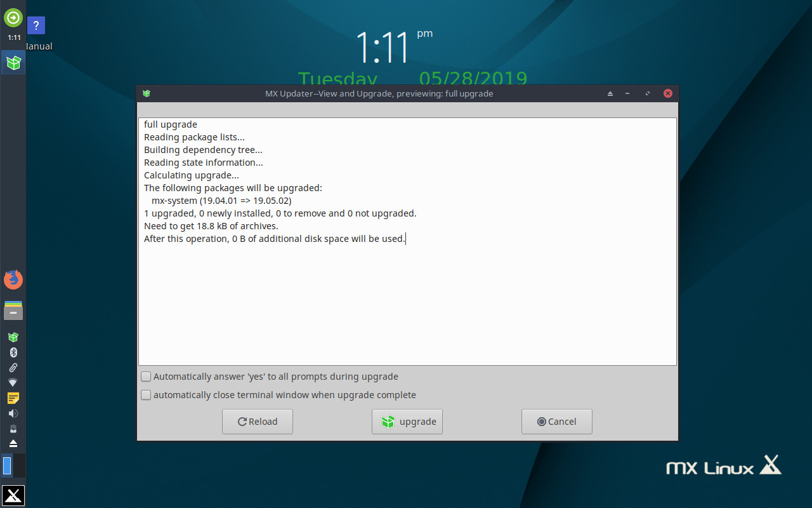The image size is (812, 508).
Task: Open Bluetooth settings from the panel
Action: (x=13, y=352)
